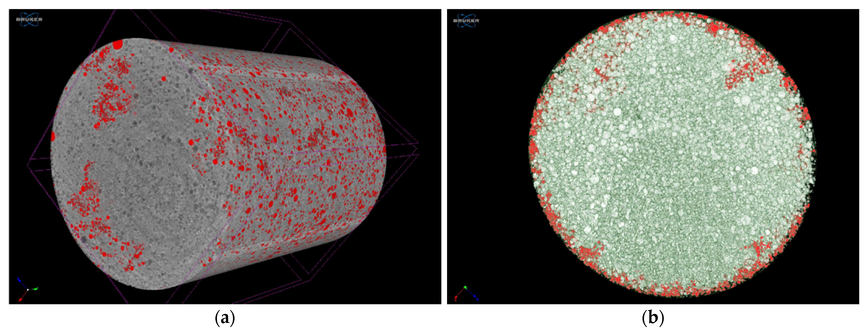Click the blue axis arrow in left gizmo
This screenshot has height=335, width=868.
point(20,280)
